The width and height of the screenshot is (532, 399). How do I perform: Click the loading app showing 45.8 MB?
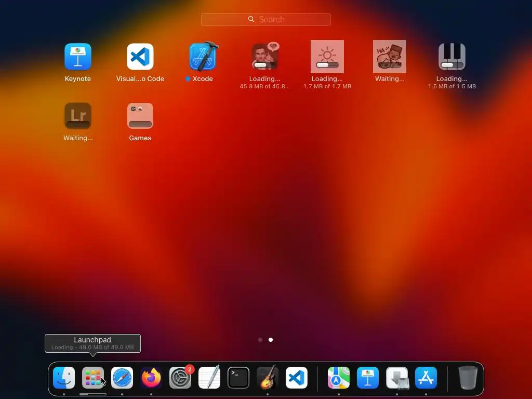click(265, 56)
